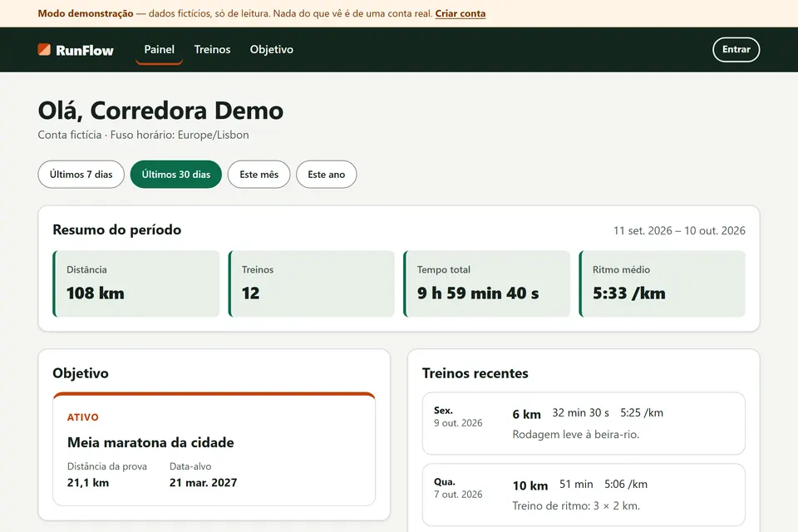Screen dimensions: 798x532
Task: Choose the Este mês period filter
Action: 259,174
